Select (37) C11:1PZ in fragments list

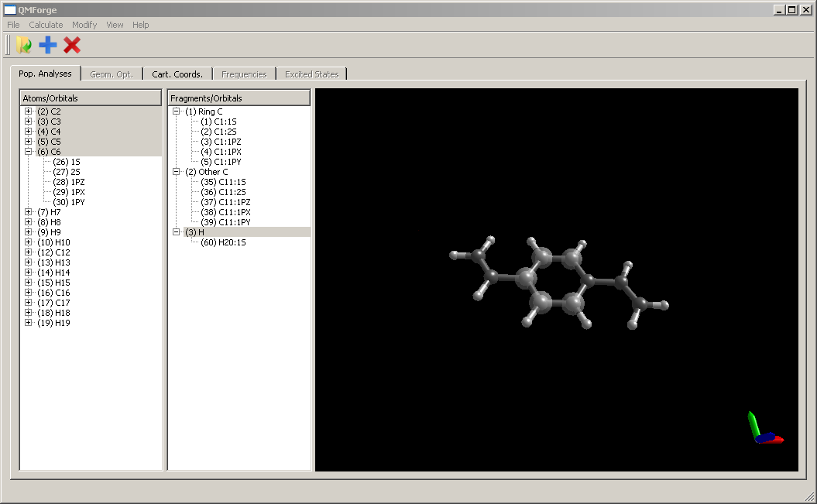click(x=225, y=202)
